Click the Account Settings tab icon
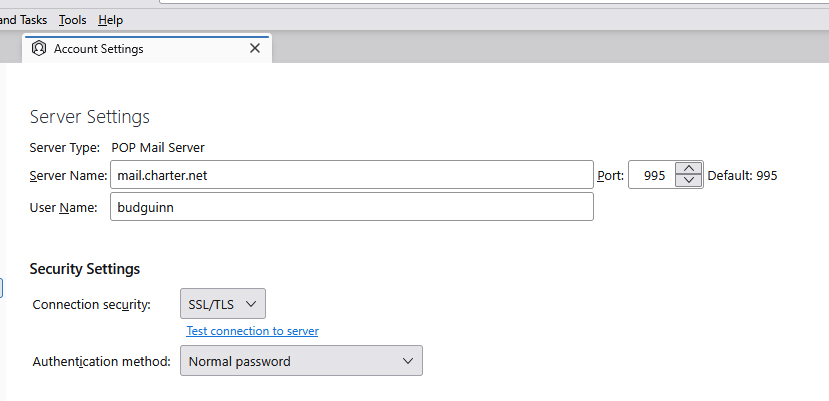This screenshot has width=829, height=401. (39, 49)
